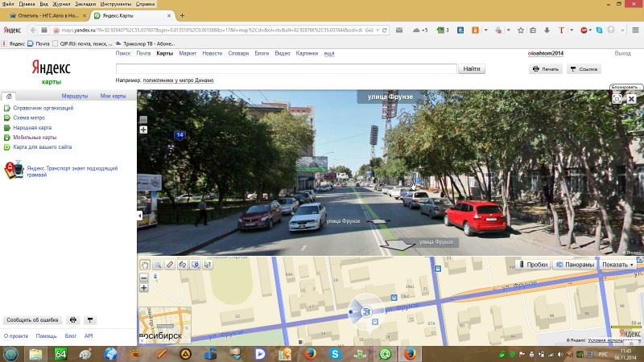The height and width of the screenshot is (362, 644).
Task: Switch to the Ответить - НГС.Авто tab
Action: coord(47,15)
